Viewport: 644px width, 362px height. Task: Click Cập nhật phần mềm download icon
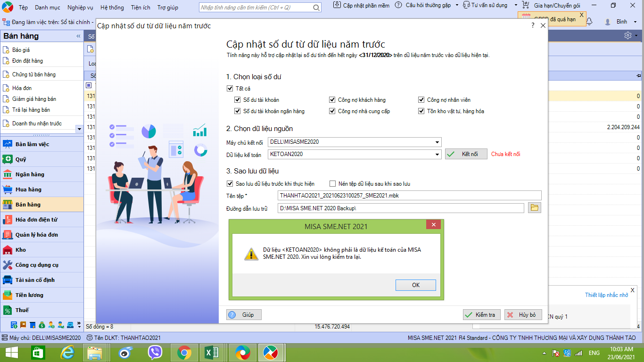point(337,5)
